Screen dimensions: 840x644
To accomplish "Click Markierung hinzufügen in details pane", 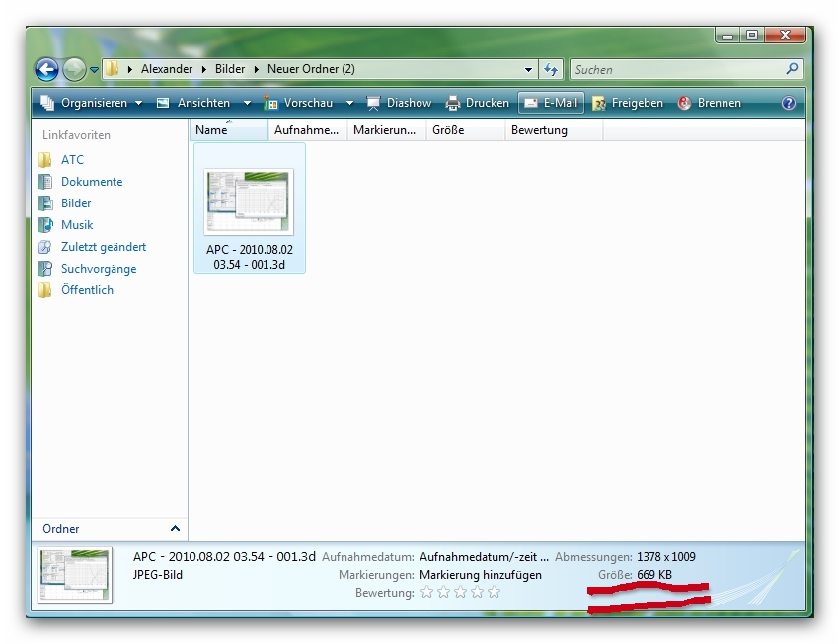I will pyautogui.click(x=480, y=575).
